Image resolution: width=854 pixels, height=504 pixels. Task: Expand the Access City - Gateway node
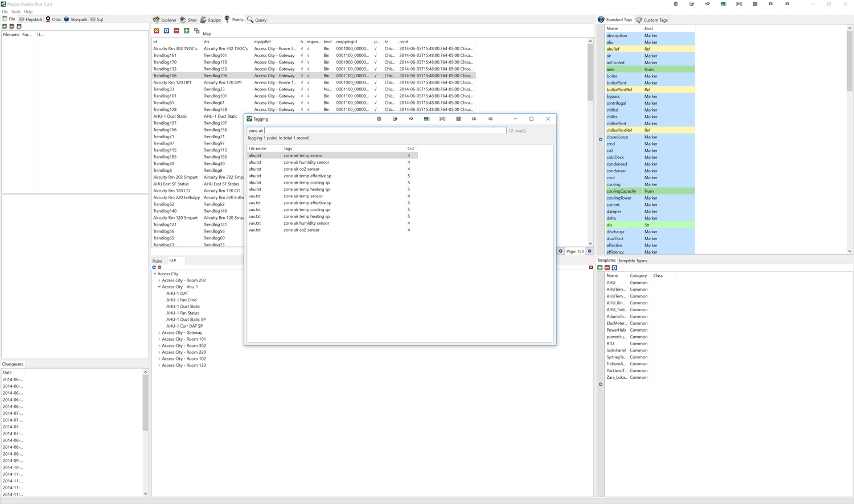tap(159, 332)
